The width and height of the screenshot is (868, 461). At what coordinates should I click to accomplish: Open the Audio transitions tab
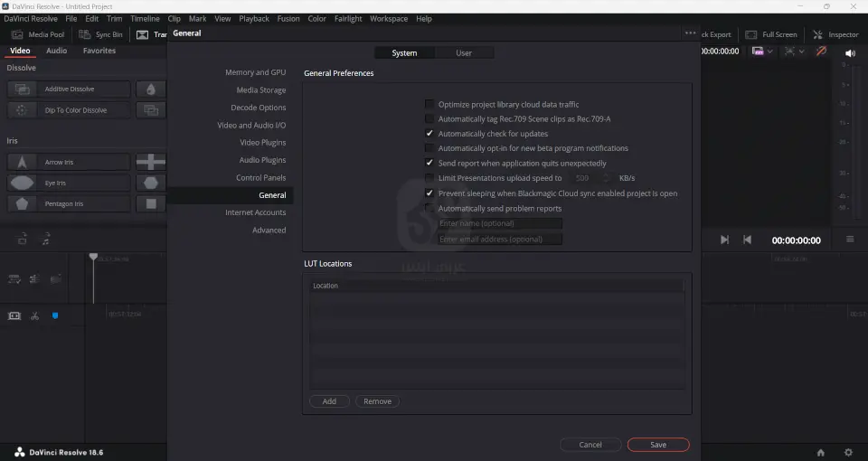coord(56,51)
